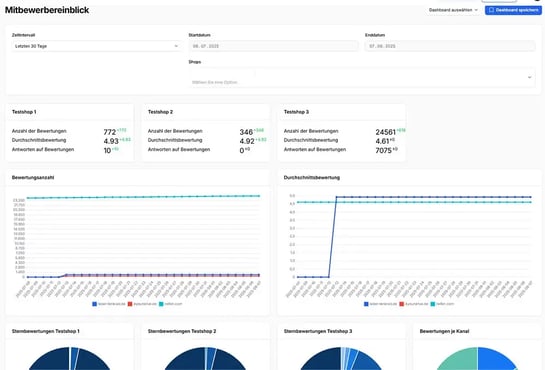Select the Testshop 3 card title
This screenshot has height=370, width=545.
(x=296, y=112)
